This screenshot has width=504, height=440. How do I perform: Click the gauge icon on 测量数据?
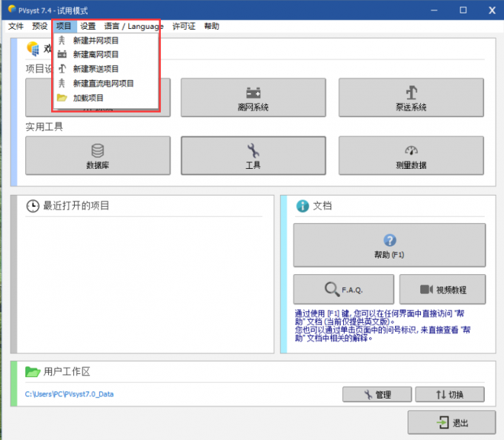click(x=411, y=150)
